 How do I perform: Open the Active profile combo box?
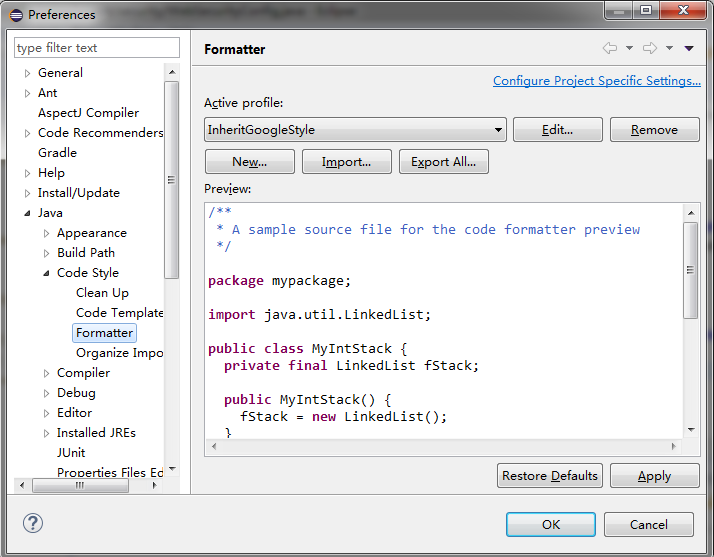click(x=355, y=129)
